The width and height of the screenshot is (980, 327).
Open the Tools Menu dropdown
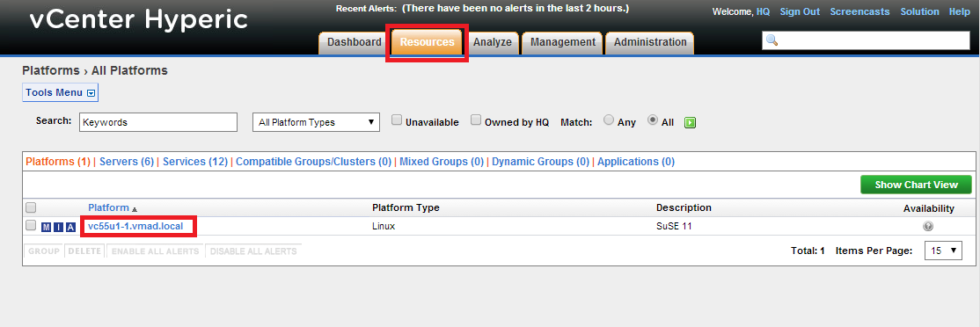click(x=60, y=92)
